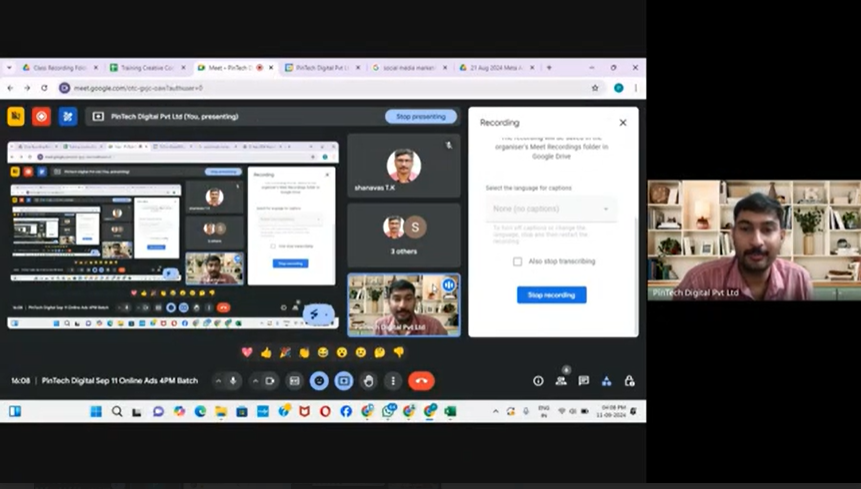Turn off the camera button
This screenshot has height=489, width=861.
coord(271,381)
